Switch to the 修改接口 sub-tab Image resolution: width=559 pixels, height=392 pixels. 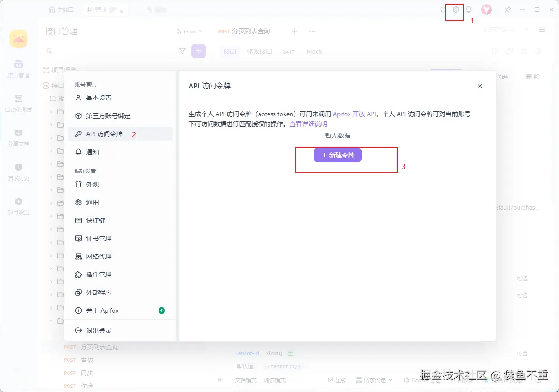259,51
